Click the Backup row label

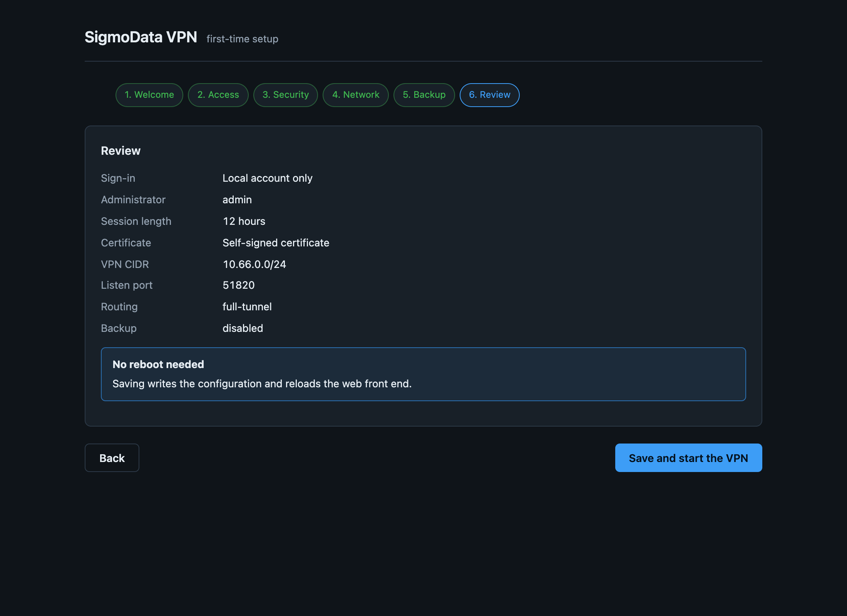click(119, 328)
